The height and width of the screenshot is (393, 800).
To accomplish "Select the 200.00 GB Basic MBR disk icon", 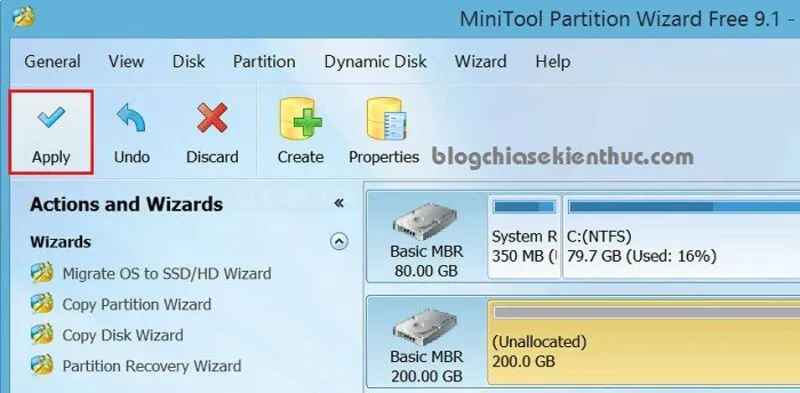I will (426, 328).
